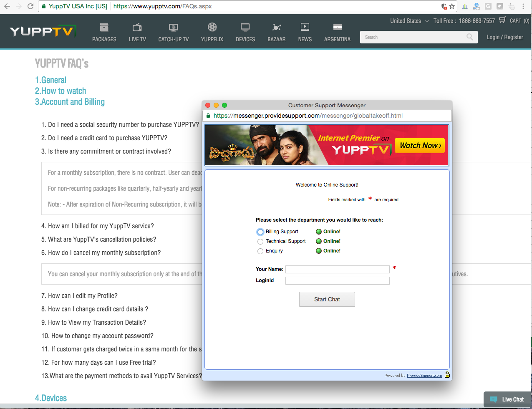
Task: Expand FAQ: How to change my account password
Action: pos(97,336)
